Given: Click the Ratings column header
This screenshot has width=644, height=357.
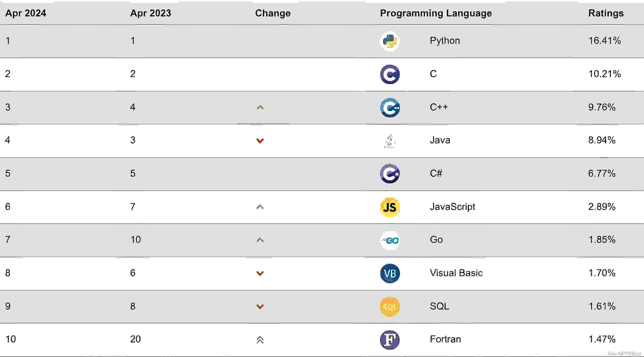Looking at the screenshot, I should 606,13.
